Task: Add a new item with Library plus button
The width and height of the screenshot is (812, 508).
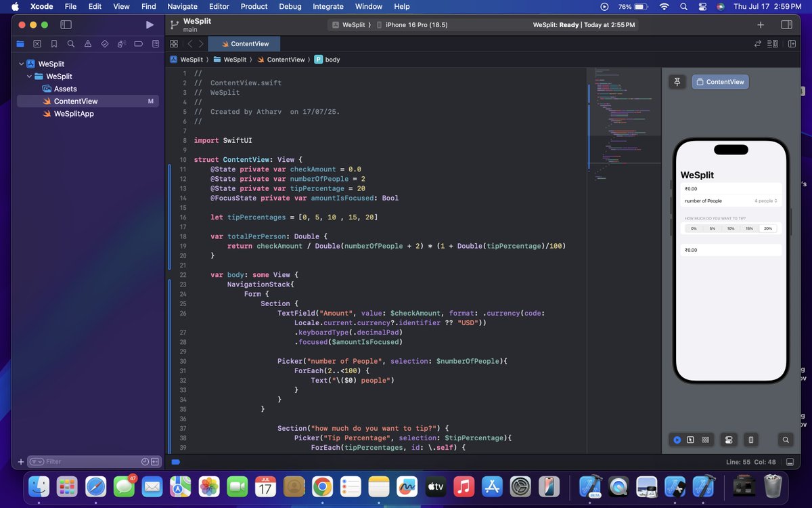Action: pyautogui.click(x=761, y=24)
